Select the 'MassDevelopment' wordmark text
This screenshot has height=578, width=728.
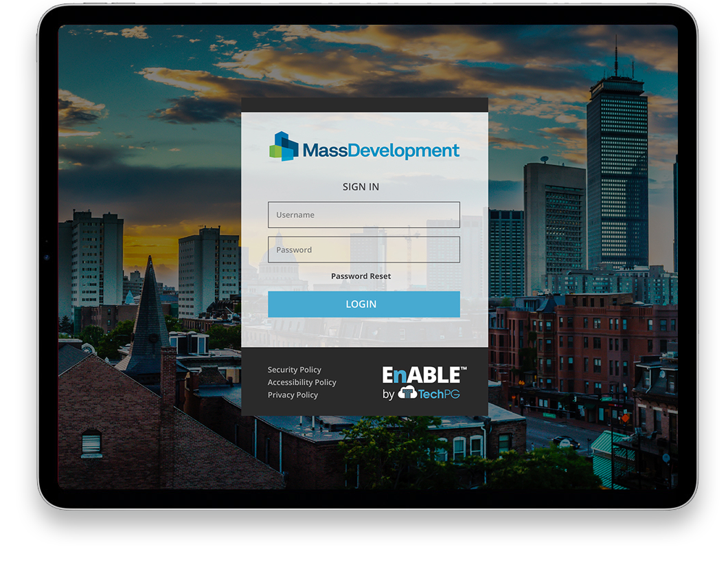[x=381, y=150]
